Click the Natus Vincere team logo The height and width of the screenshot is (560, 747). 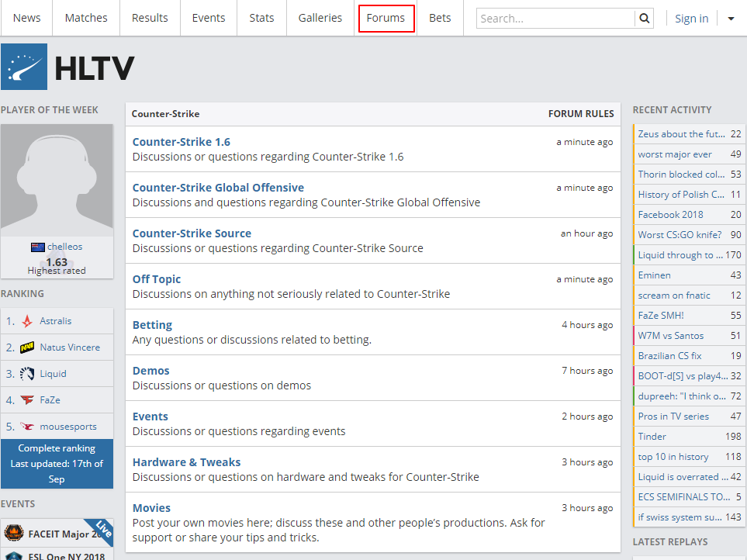[x=27, y=347]
